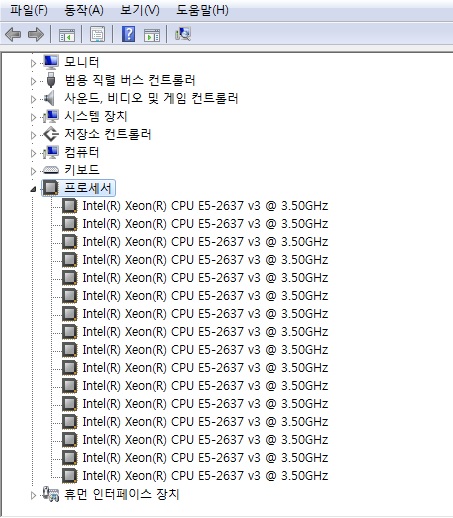Select the 모니터 tree label

82,62
